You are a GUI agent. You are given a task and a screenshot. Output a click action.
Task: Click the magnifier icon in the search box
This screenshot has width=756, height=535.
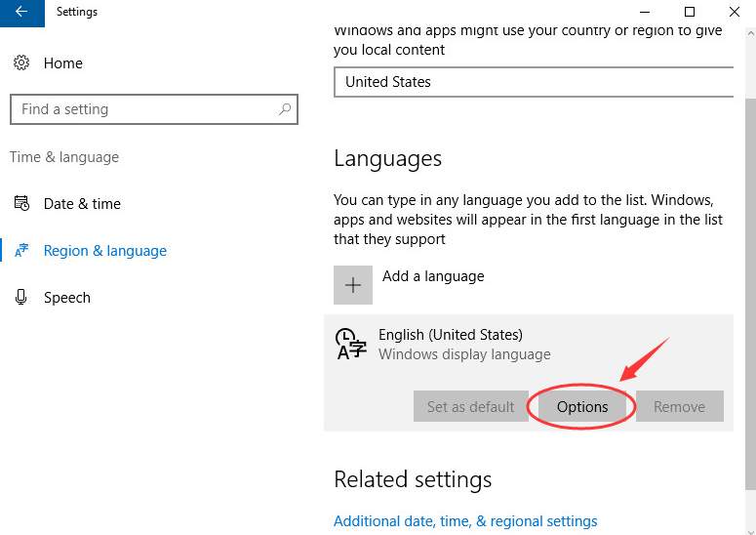[285, 109]
